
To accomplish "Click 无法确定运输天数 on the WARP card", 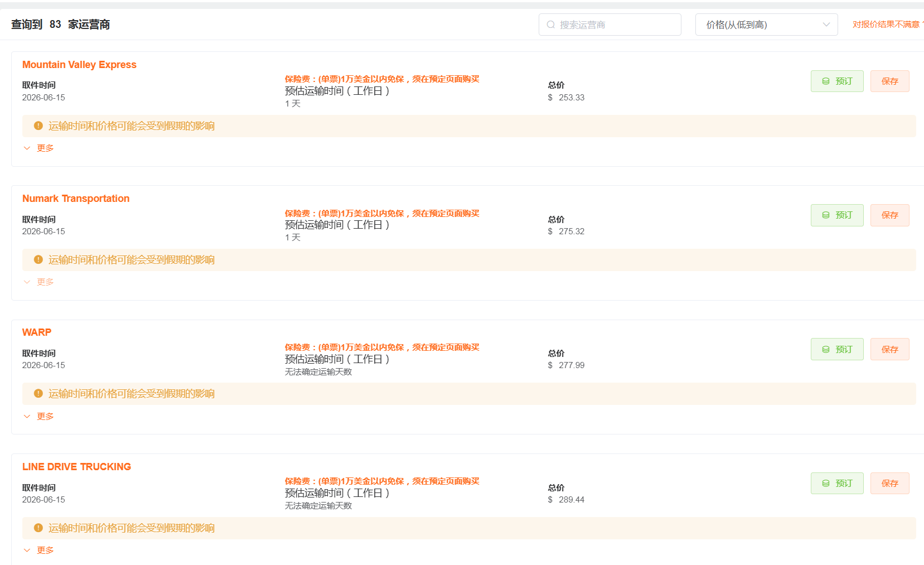I will tap(318, 372).
